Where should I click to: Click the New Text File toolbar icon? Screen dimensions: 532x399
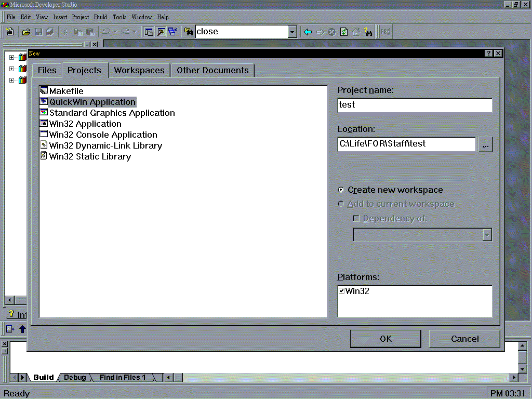(10, 32)
